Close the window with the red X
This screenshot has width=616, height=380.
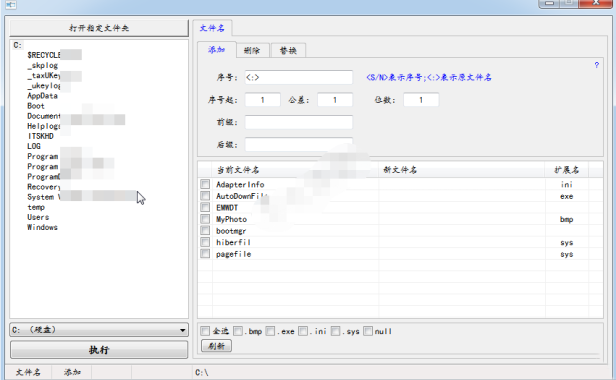coord(596,3)
